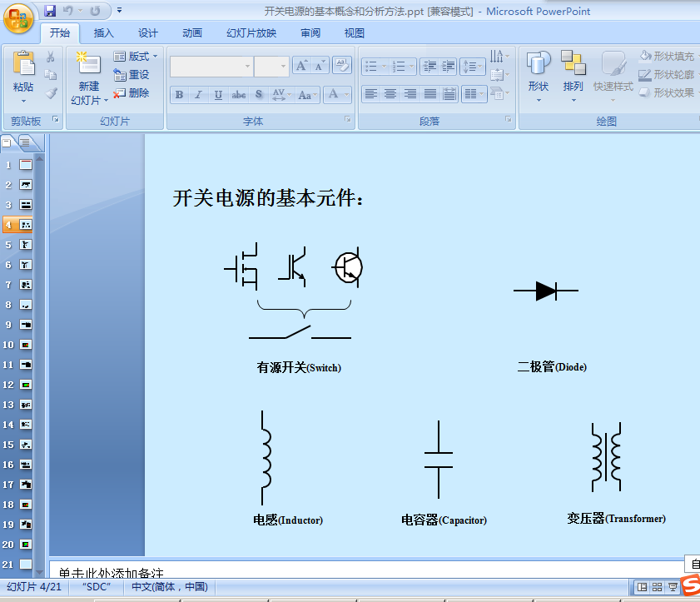
Task: Open the 字体 dialog launcher
Action: point(348,119)
